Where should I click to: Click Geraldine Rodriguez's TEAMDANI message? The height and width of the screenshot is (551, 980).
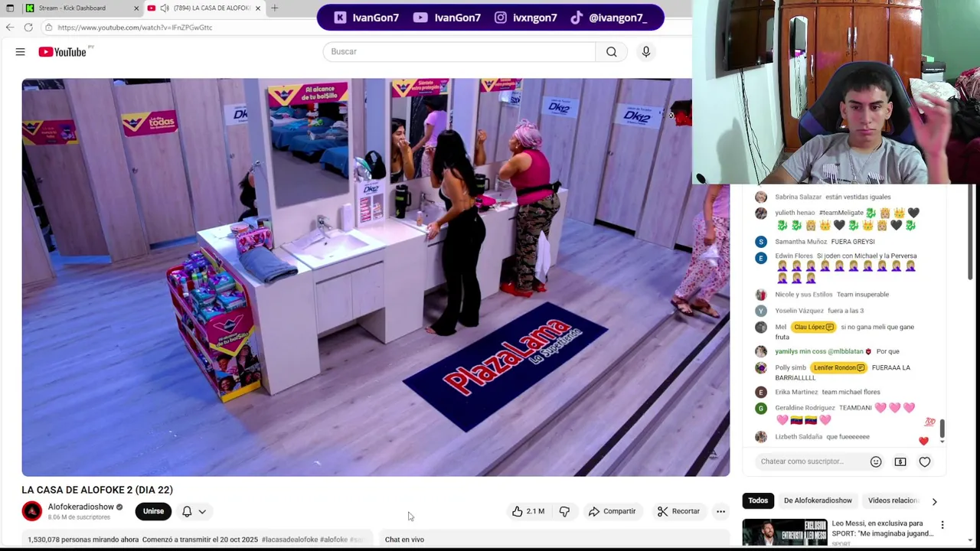click(845, 413)
